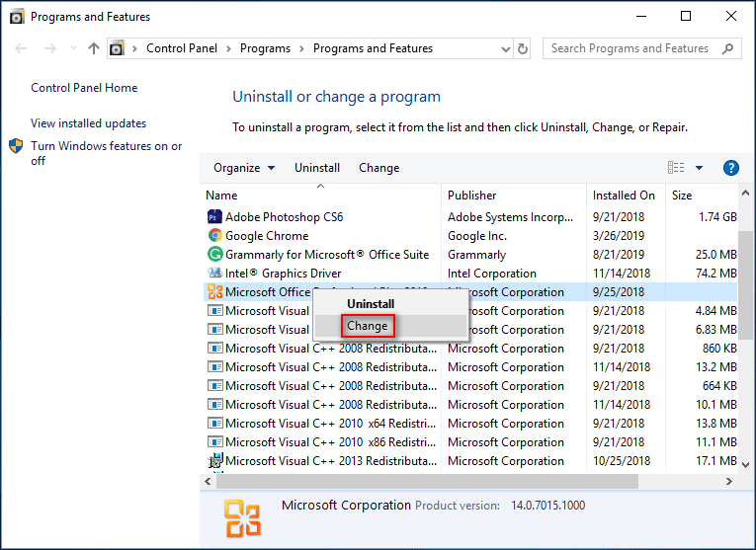Screen dimensions: 756x550
Task: Click the Google Chrome program icon
Action: point(214,236)
